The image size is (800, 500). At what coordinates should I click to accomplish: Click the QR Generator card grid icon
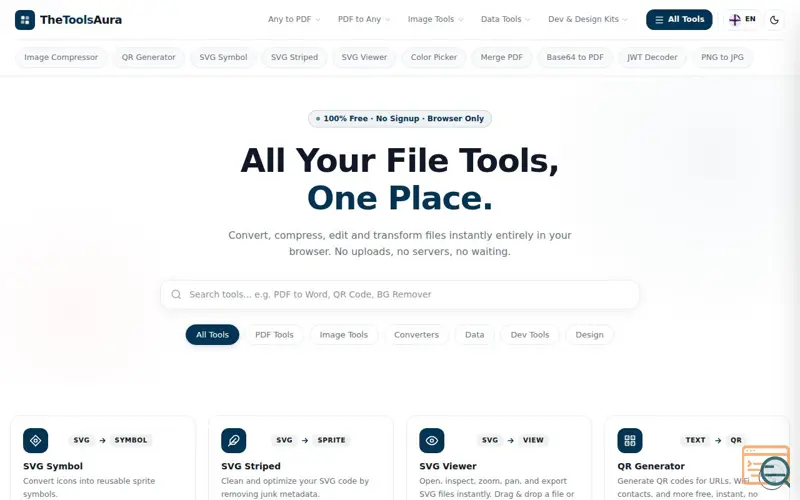(630, 440)
